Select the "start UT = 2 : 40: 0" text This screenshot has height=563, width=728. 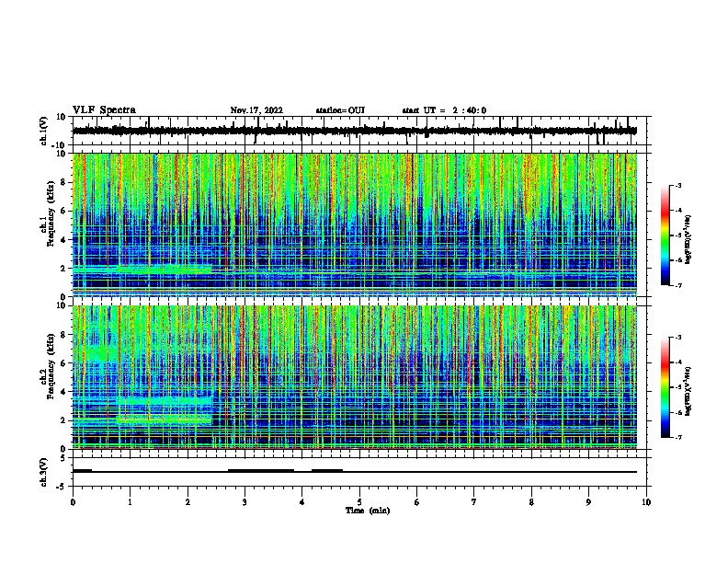(444, 110)
